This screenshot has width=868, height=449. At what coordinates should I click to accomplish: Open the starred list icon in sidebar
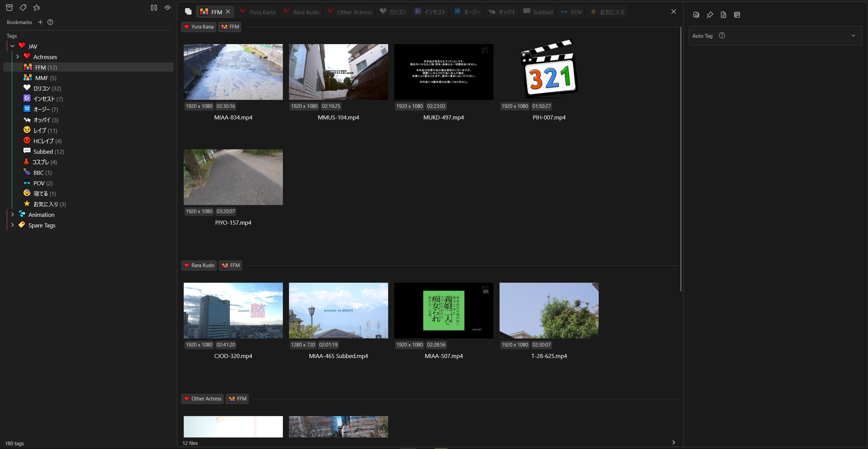(37, 7)
